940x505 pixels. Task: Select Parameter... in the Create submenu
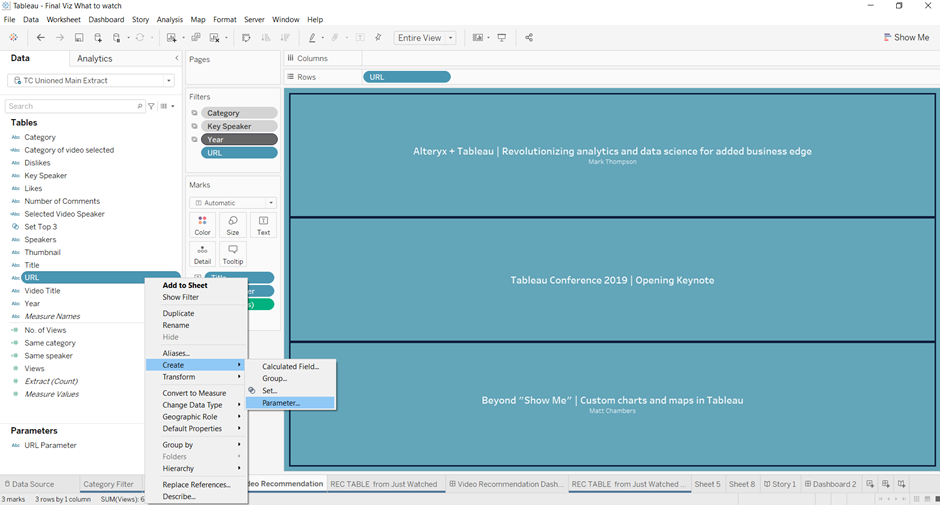(281, 403)
